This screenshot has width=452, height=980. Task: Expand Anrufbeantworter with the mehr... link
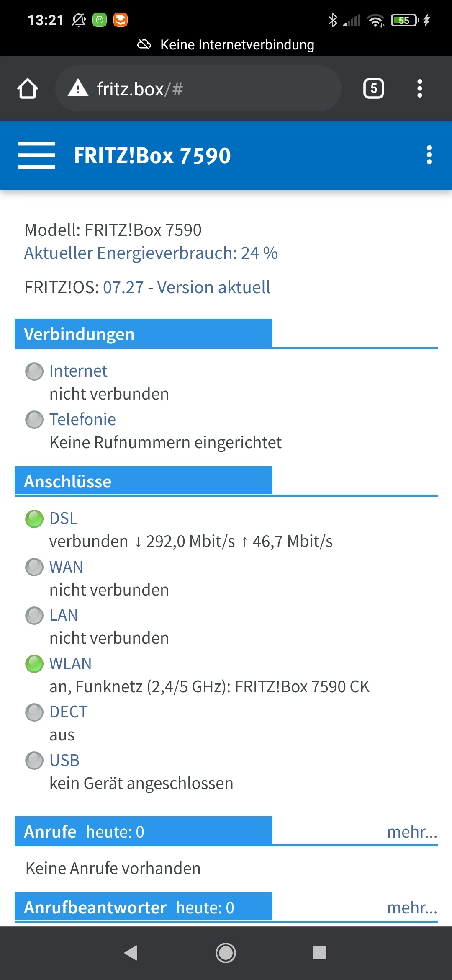point(412,908)
